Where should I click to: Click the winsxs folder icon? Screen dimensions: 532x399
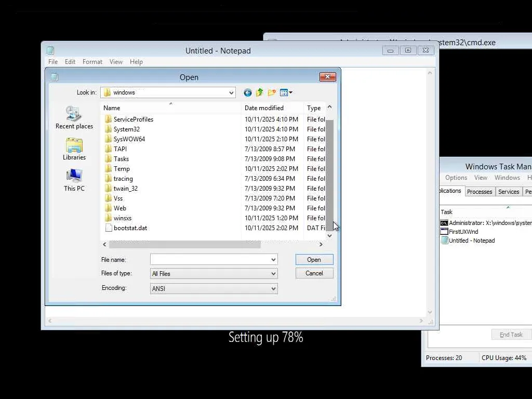coord(108,218)
